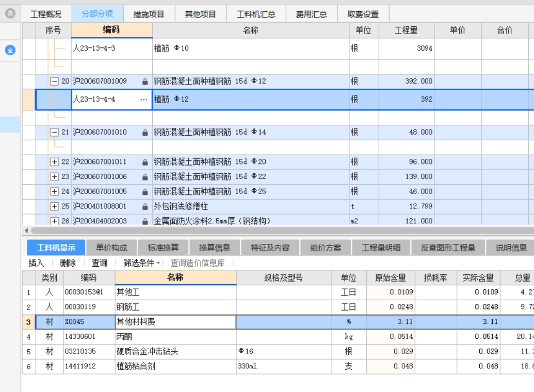
Task: Expand row 23 tree node
Action: tap(54, 177)
